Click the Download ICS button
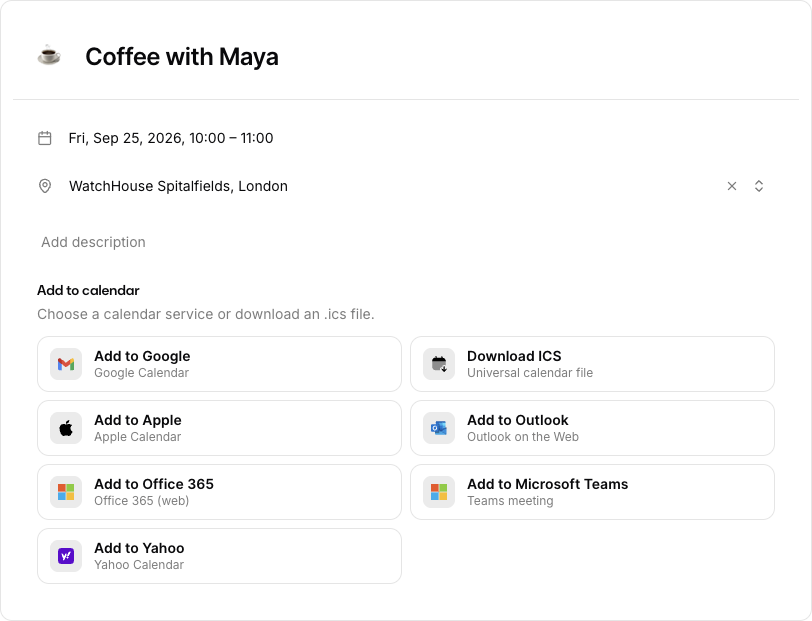Viewport: 812px width, 621px height. pyautogui.click(x=592, y=364)
